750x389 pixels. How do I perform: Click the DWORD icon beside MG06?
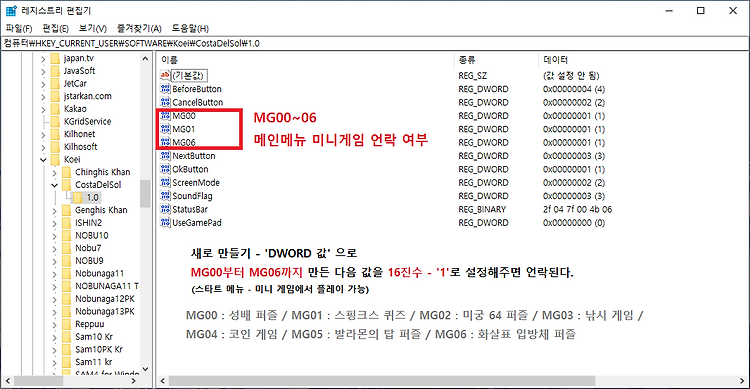(x=165, y=143)
